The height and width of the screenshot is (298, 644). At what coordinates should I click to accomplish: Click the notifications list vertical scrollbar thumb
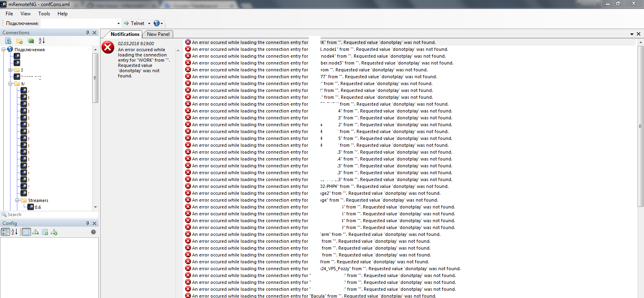pos(640,126)
